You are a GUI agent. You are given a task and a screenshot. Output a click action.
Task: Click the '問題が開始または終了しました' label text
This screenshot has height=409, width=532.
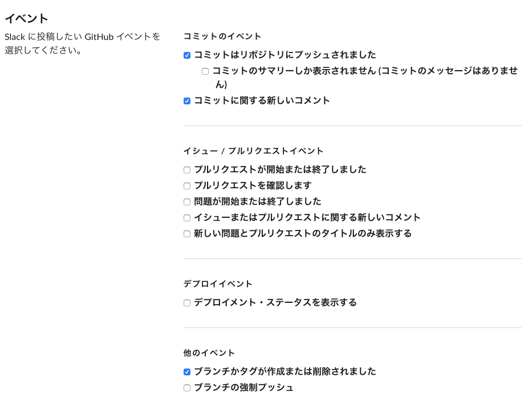pos(257,201)
